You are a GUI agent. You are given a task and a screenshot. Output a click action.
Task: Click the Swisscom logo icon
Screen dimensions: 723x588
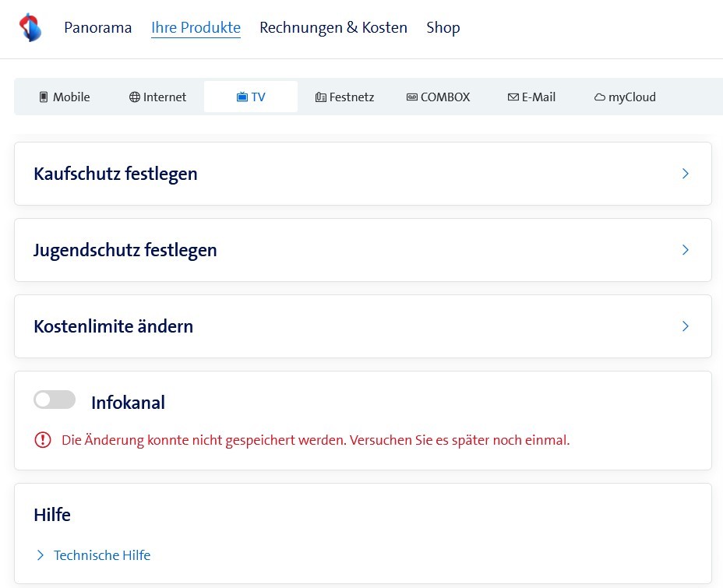[30, 27]
